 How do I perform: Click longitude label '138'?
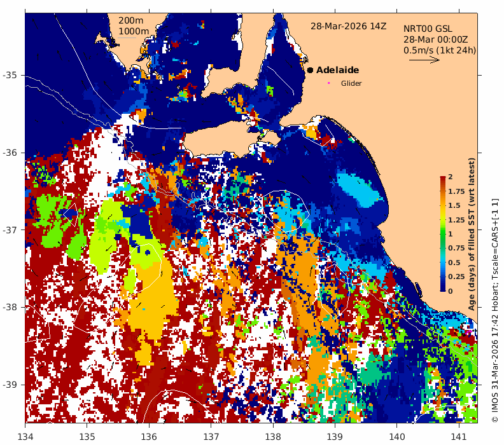click(273, 437)
